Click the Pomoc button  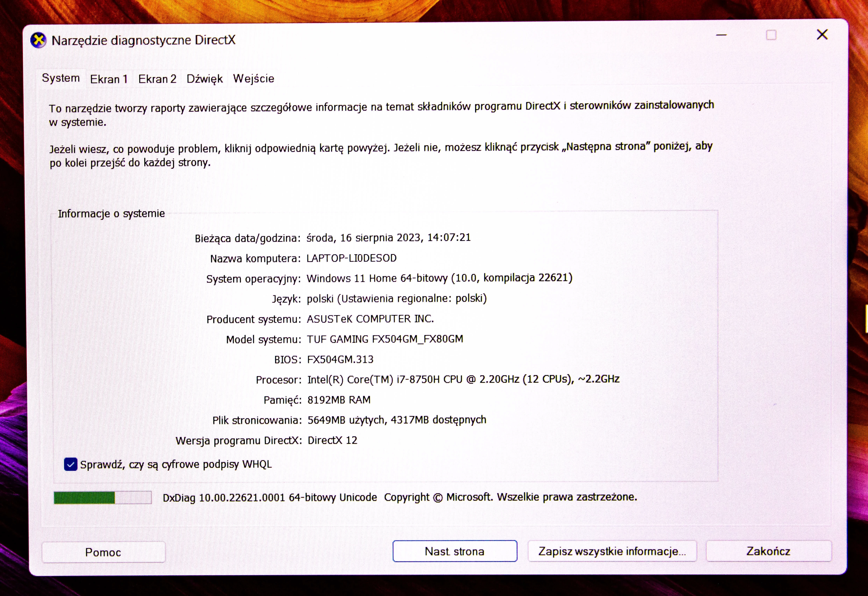[x=103, y=552]
